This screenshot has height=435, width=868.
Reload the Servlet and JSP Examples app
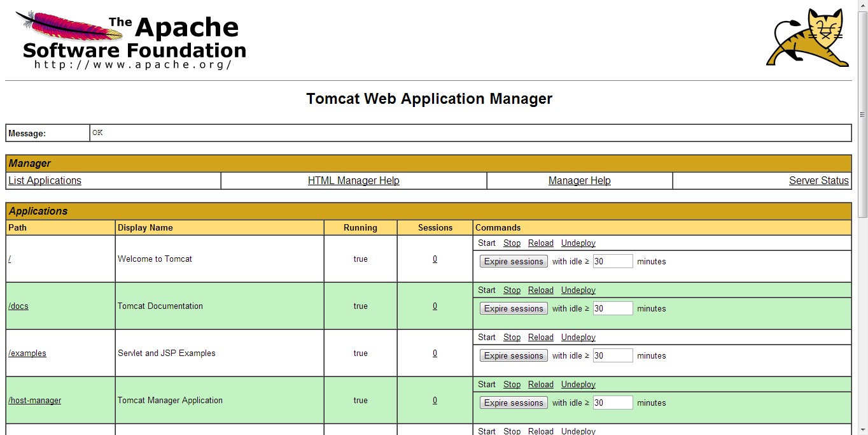pos(541,338)
